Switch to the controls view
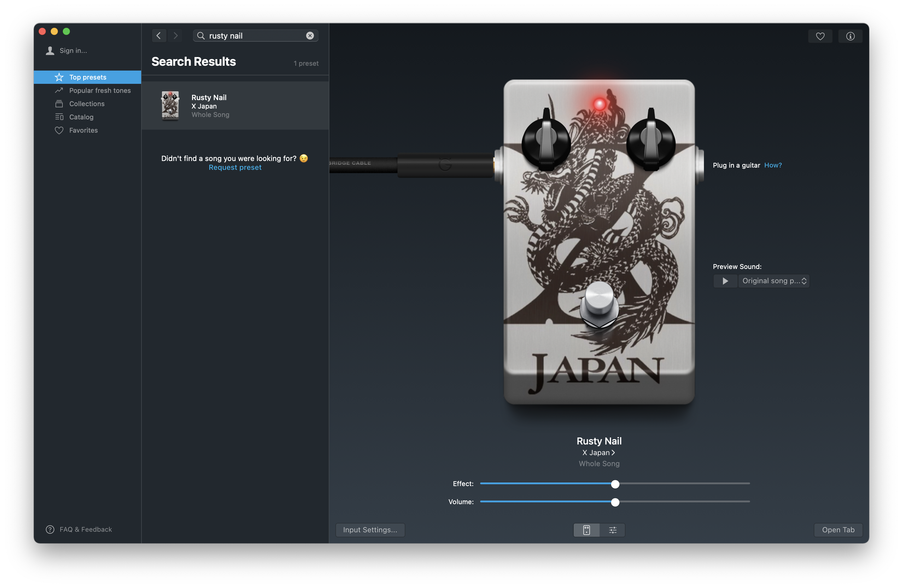Image resolution: width=903 pixels, height=588 pixels. [612, 530]
